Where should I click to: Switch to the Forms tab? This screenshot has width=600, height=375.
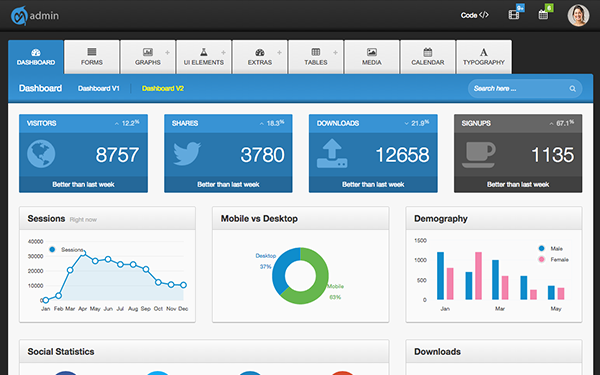click(x=92, y=57)
